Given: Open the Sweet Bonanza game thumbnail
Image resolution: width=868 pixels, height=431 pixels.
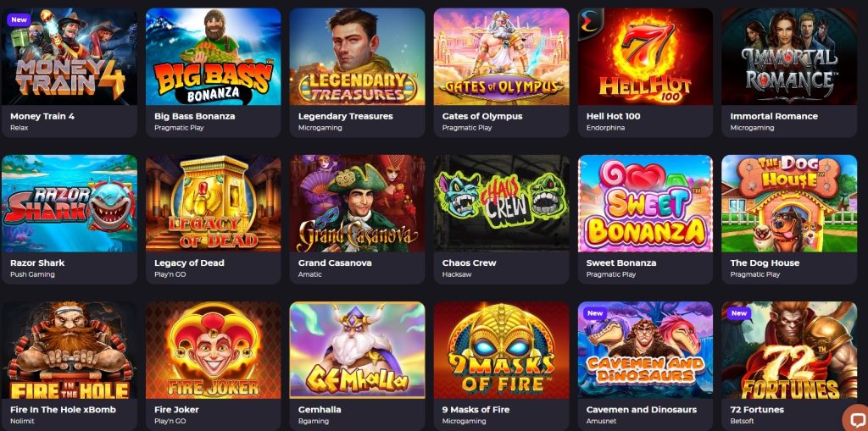Looking at the screenshot, I should pos(645,203).
